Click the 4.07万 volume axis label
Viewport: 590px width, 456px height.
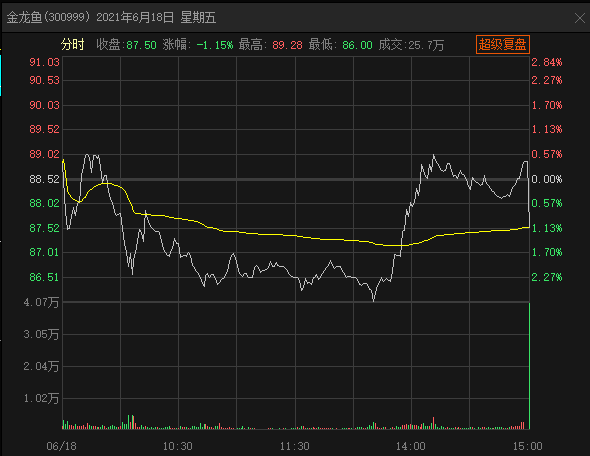coord(41,302)
